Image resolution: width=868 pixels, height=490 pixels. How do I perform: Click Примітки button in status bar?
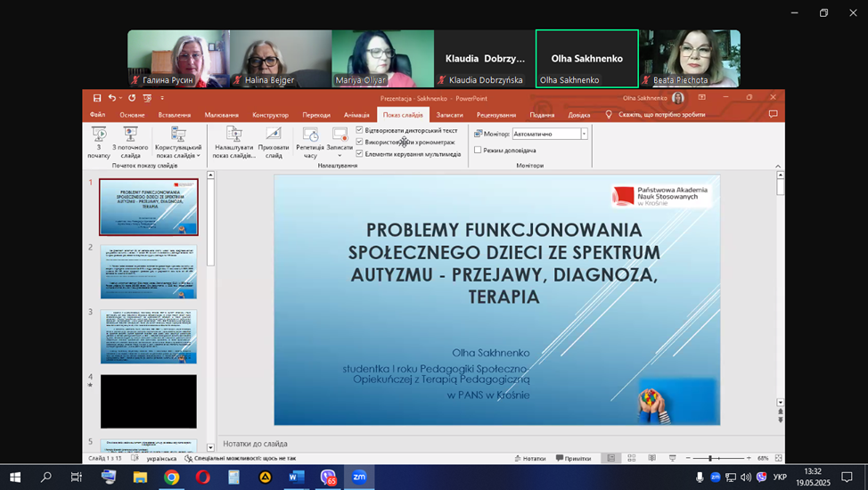pos(573,458)
